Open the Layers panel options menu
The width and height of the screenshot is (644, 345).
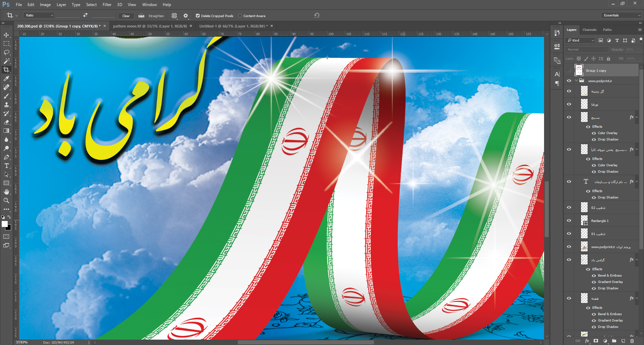pyautogui.click(x=640, y=30)
